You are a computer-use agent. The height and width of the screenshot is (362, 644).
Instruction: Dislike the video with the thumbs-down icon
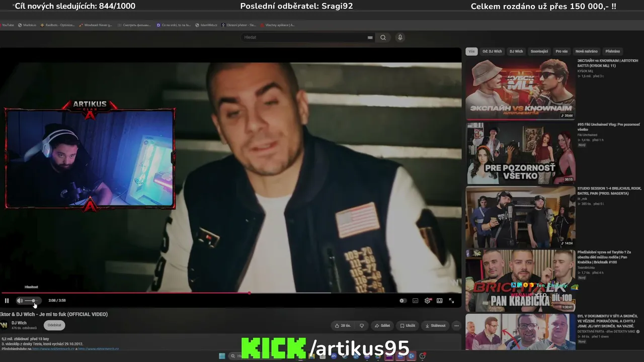tap(361, 326)
